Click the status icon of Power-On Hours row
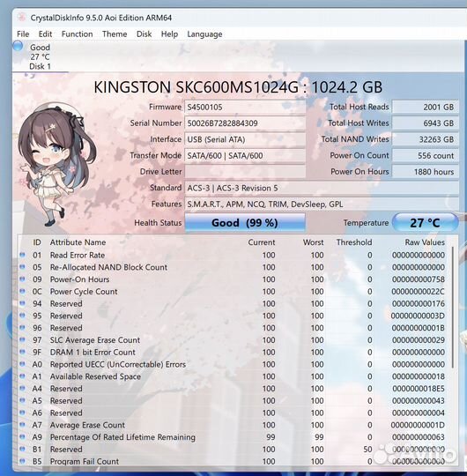 click(22, 279)
